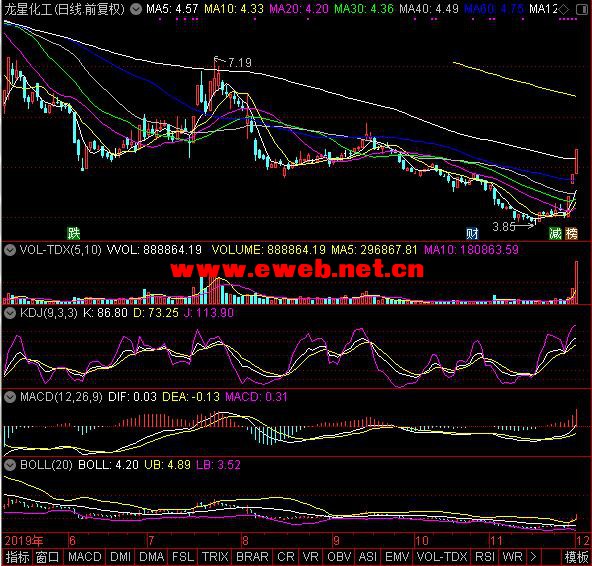The image size is (592, 566).
Task: Click the VOLUME: 888864.19 value
Action: click(269, 250)
